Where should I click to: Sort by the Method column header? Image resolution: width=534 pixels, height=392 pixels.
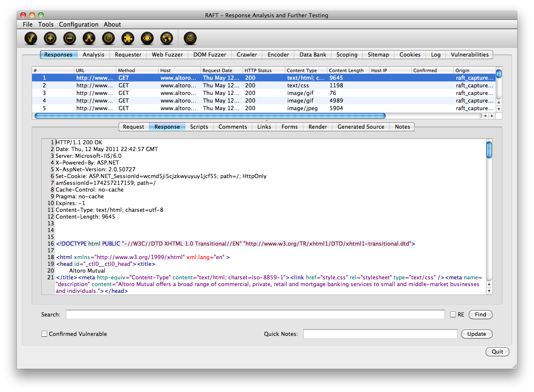(138, 70)
